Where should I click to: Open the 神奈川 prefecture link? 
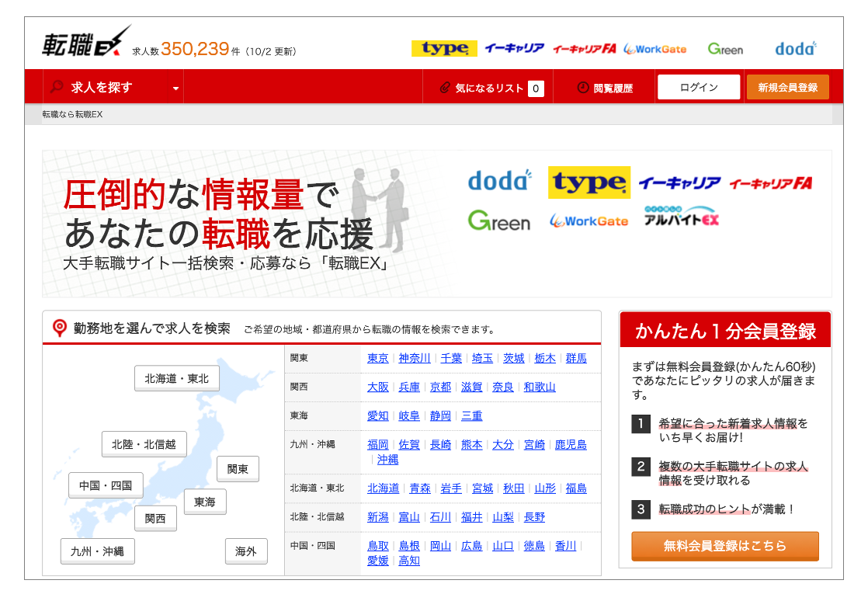coord(415,358)
